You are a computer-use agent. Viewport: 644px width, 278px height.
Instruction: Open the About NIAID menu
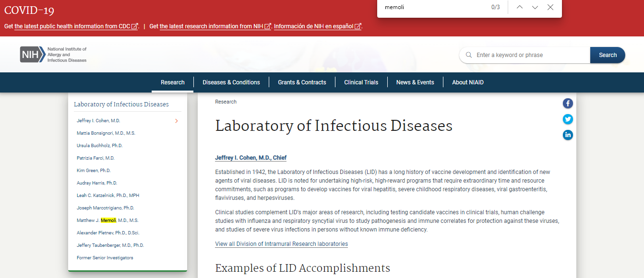click(x=468, y=82)
